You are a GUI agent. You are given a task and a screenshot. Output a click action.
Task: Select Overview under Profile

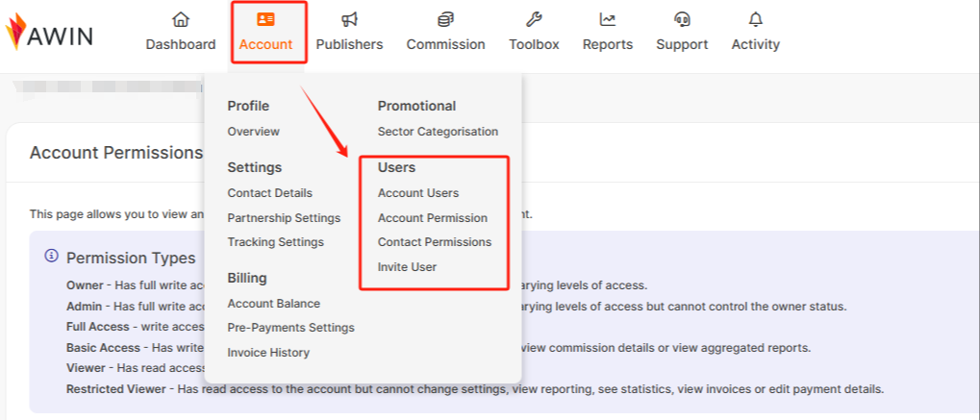(253, 132)
